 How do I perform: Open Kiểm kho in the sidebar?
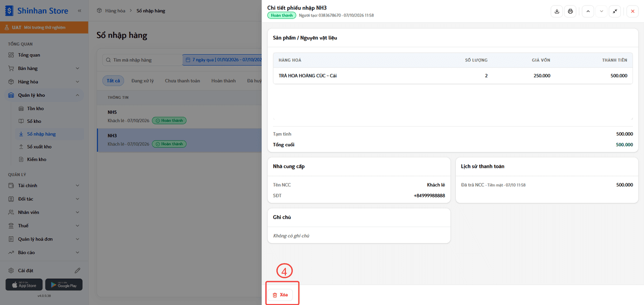point(49,159)
